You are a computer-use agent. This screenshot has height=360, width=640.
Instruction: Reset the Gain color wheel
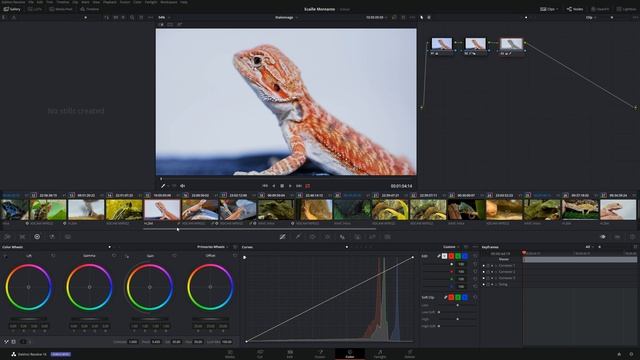tap(174, 256)
